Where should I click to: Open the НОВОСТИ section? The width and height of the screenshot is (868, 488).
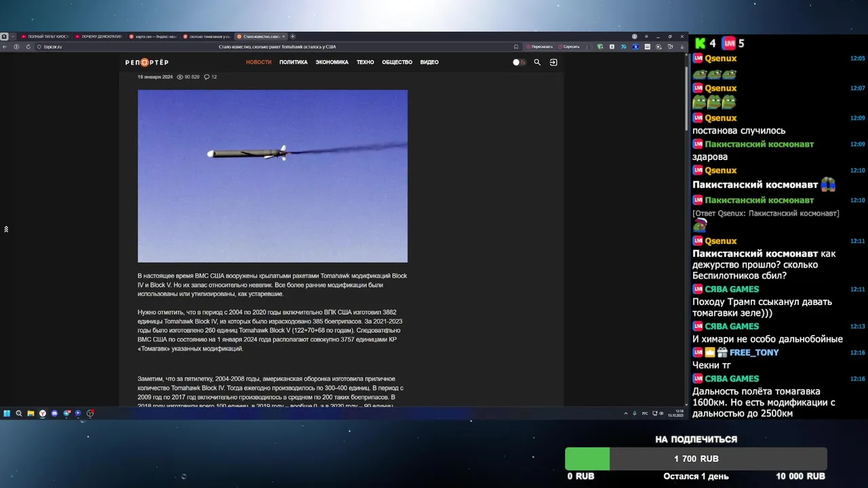[258, 62]
